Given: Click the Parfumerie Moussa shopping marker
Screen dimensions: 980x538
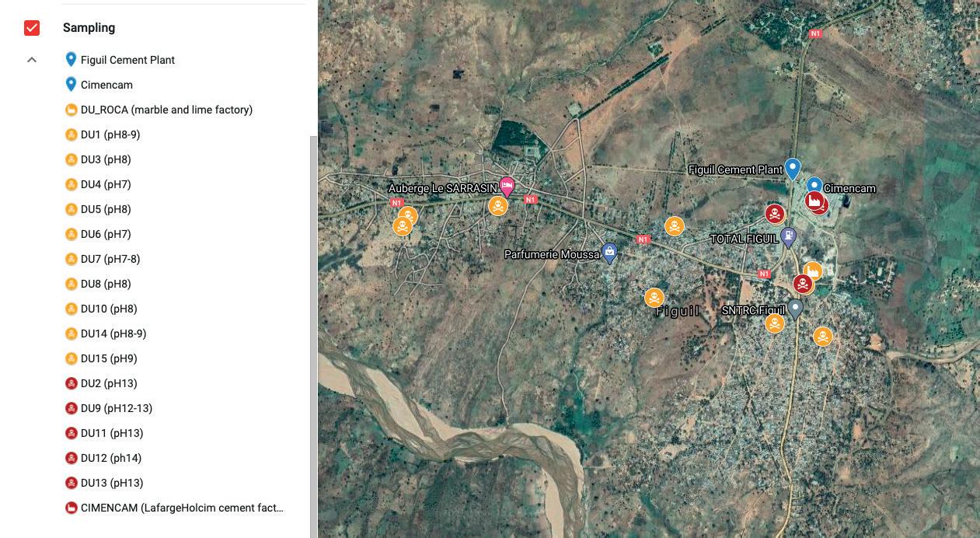Looking at the screenshot, I should pyautogui.click(x=610, y=253).
